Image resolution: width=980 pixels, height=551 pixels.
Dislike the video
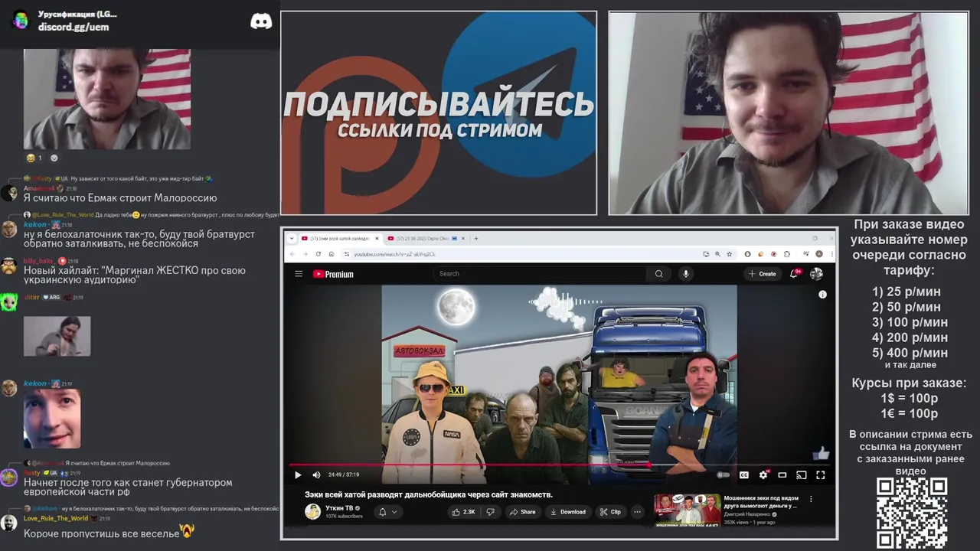point(491,512)
